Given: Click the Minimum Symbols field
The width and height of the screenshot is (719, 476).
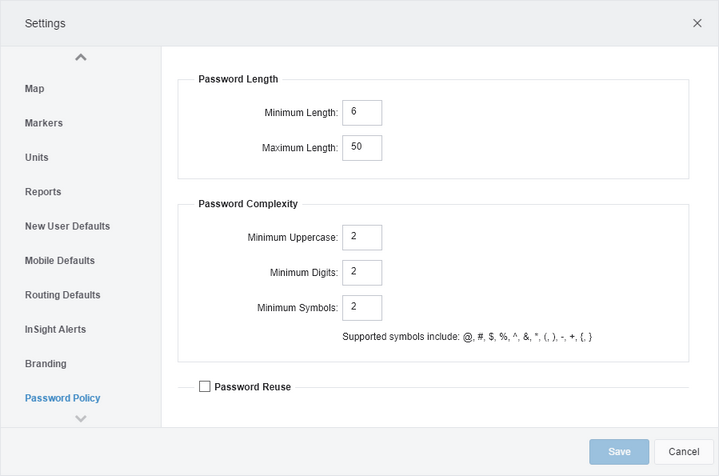Looking at the screenshot, I should pyautogui.click(x=362, y=308).
